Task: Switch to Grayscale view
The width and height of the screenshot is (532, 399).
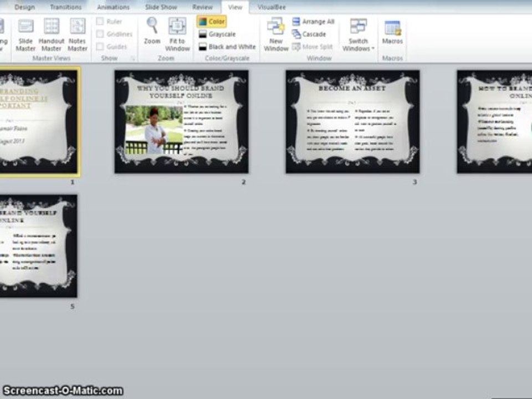Action: tap(217, 34)
